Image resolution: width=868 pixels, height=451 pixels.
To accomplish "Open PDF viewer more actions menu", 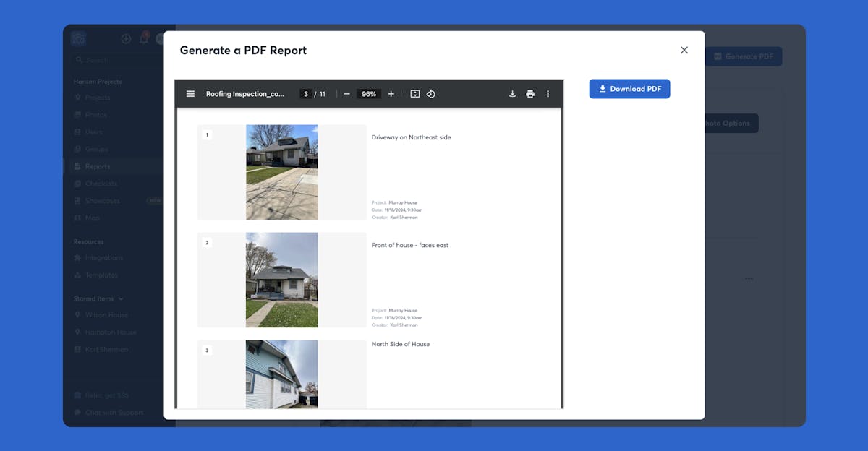I will click(x=548, y=94).
